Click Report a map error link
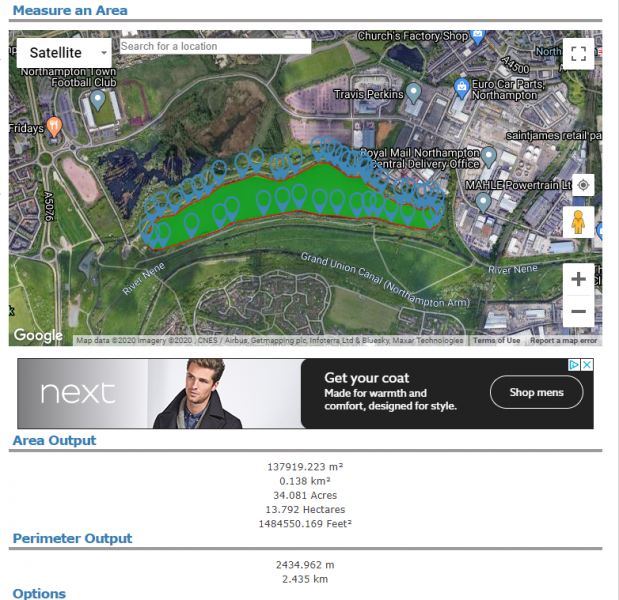 (x=563, y=340)
